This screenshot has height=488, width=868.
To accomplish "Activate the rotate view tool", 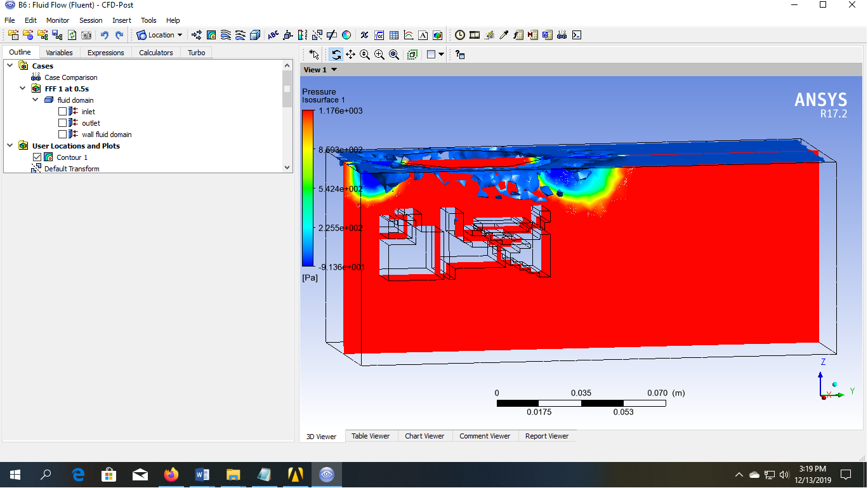I will tap(336, 55).
